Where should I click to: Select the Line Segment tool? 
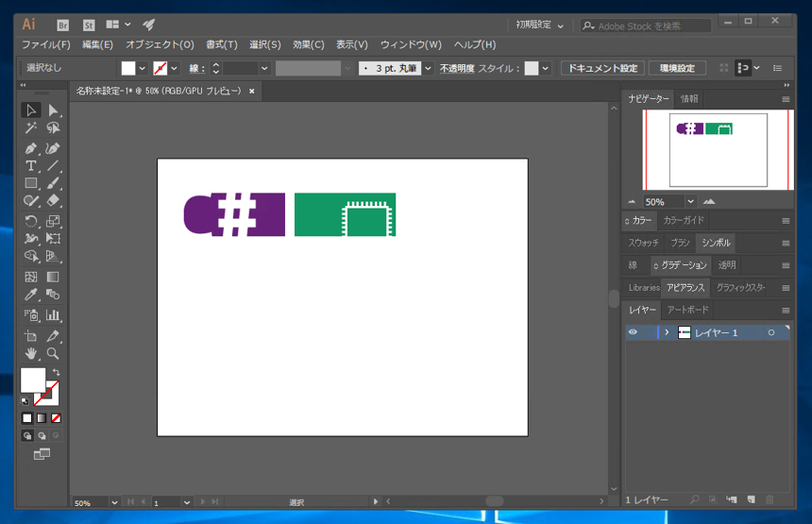point(53,166)
